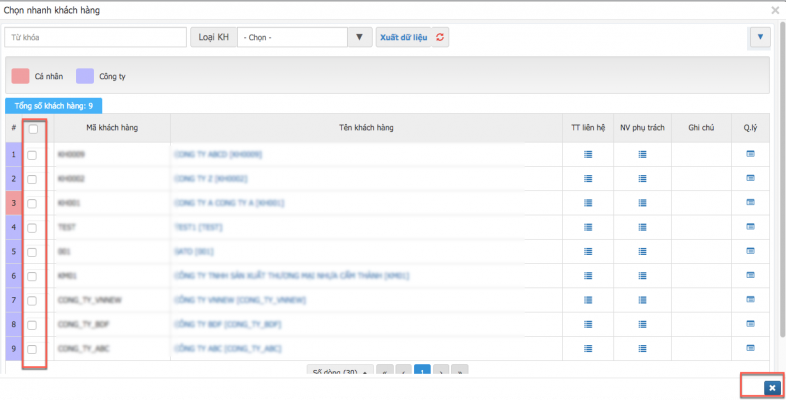This screenshot has width=786, height=400.
Task: Go to page 1 in pagination
Action: coord(422,372)
